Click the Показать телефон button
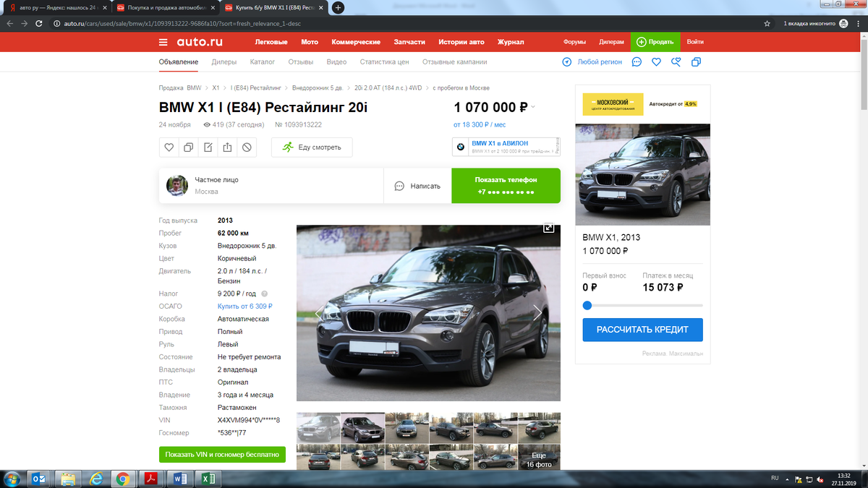The image size is (868, 488). pyautogui.click(x=506, y=186)
